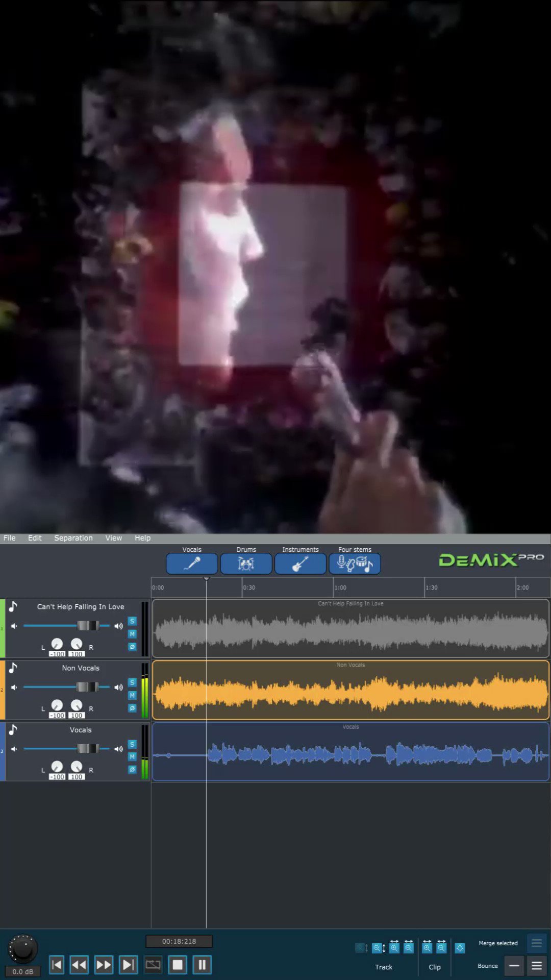
Task: Start Four stems separation
Action: tap(355, 563)
